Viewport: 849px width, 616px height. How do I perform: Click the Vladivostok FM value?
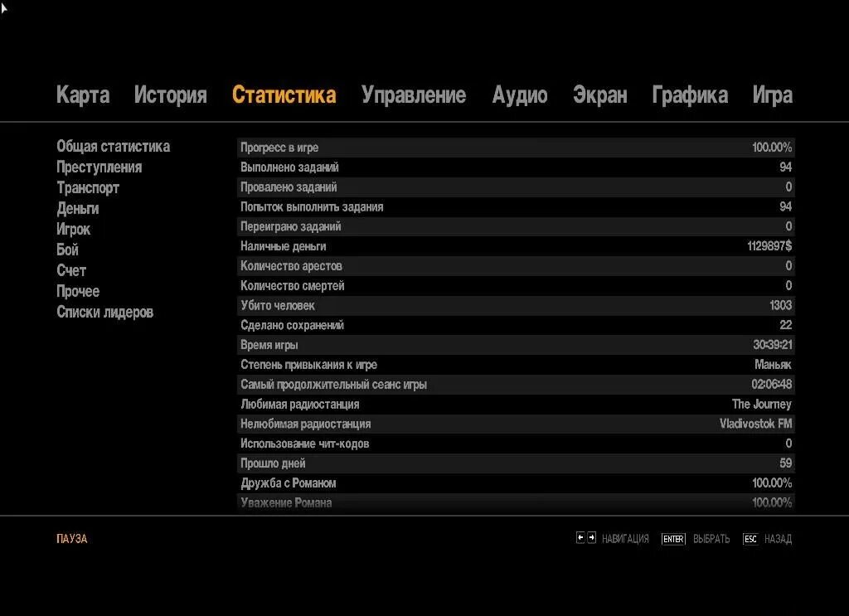pos(756,424)
